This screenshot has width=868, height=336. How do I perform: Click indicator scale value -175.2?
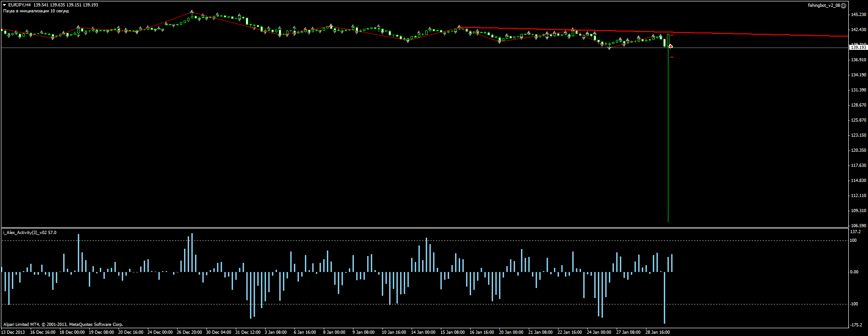(856, 325)
